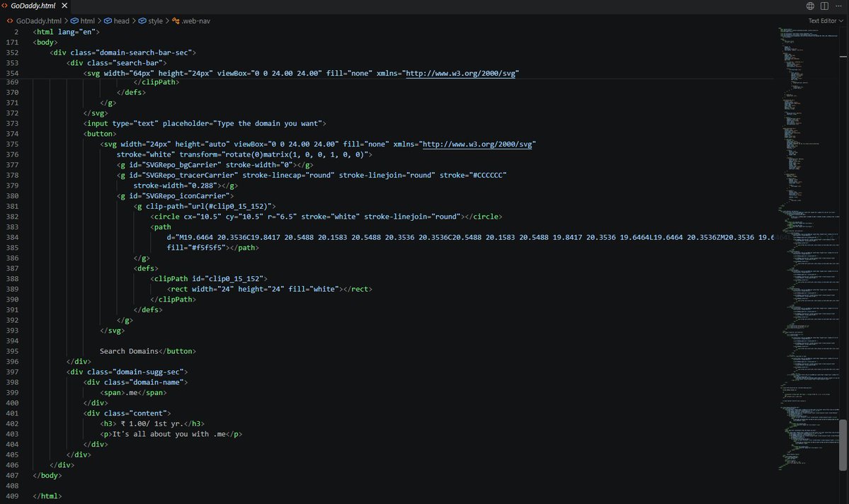Jump to the sticky <body> line
849x504 pixels.
pos(45,42)
